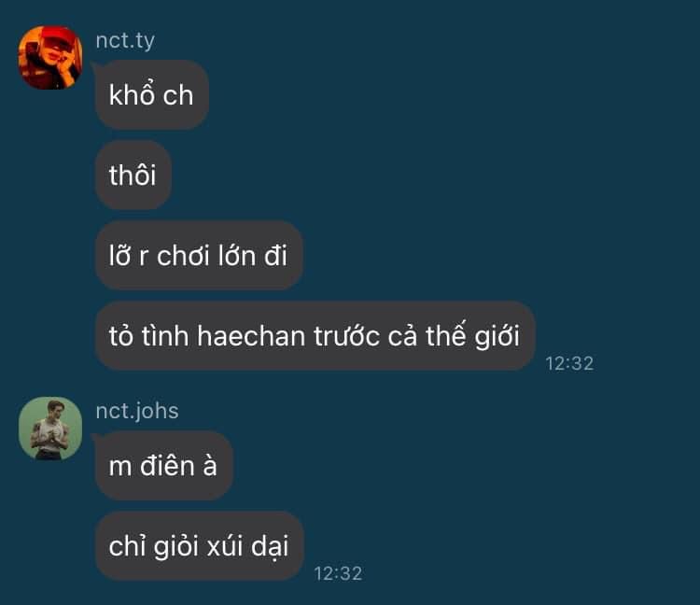The image size is (700, 605).
Task: Select the 'thôi' message bubble
Action: pos(133,175)
